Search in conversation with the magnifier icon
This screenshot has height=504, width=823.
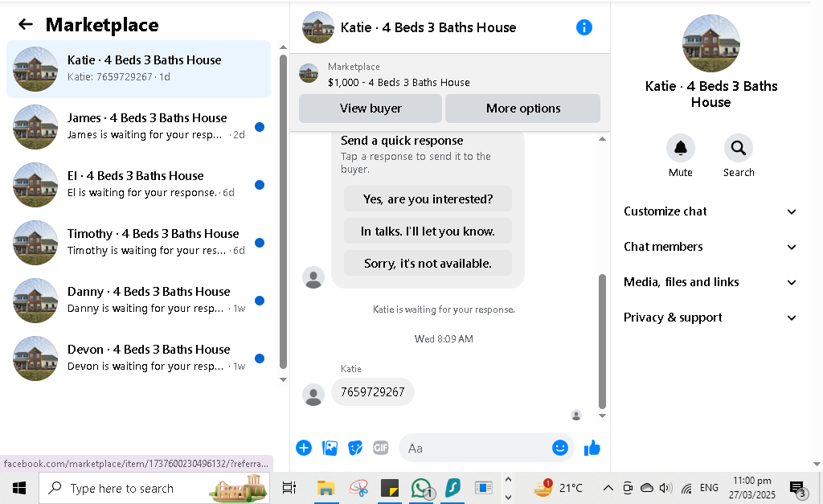tap(738, 148)
